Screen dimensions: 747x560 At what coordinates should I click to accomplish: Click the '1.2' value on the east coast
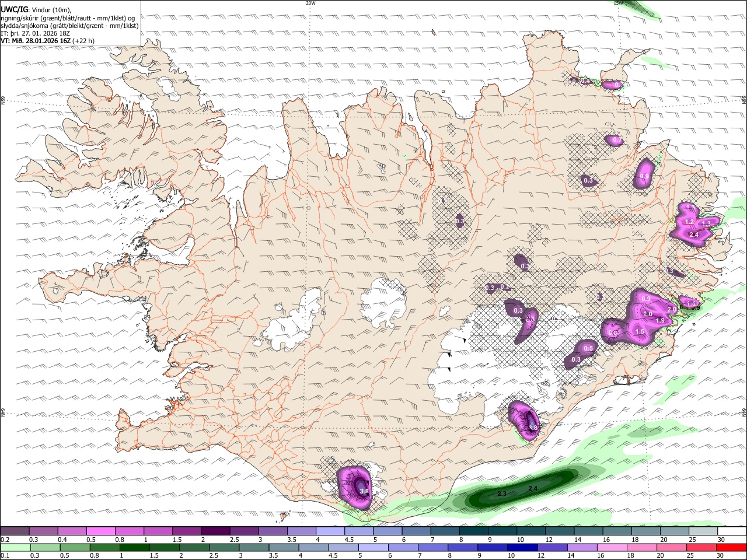[689, 222]
